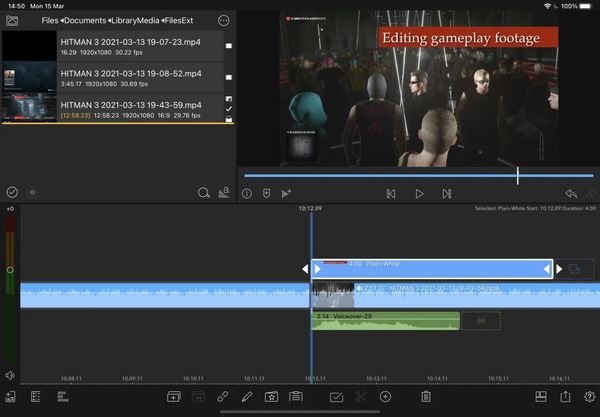This screenshot has height=417, width=600.
Task: Open the thumbnail of the 19-43-59 clip
Action: point(29,108)
